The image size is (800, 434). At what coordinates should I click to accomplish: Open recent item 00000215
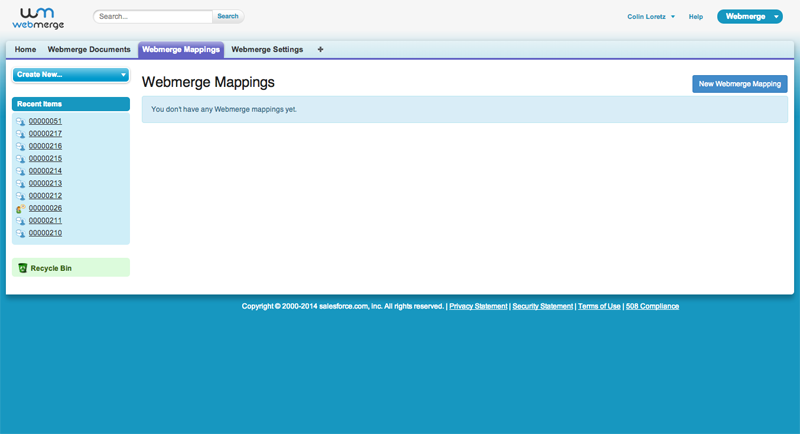click(45, 159)
